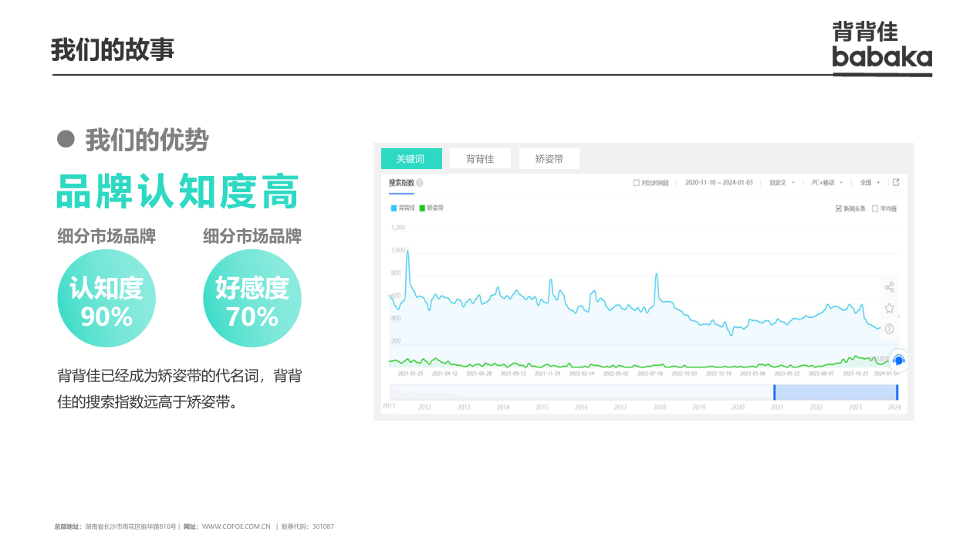
Task: Click x-axis date label 2022-07-18
Action: click(651, 374)
